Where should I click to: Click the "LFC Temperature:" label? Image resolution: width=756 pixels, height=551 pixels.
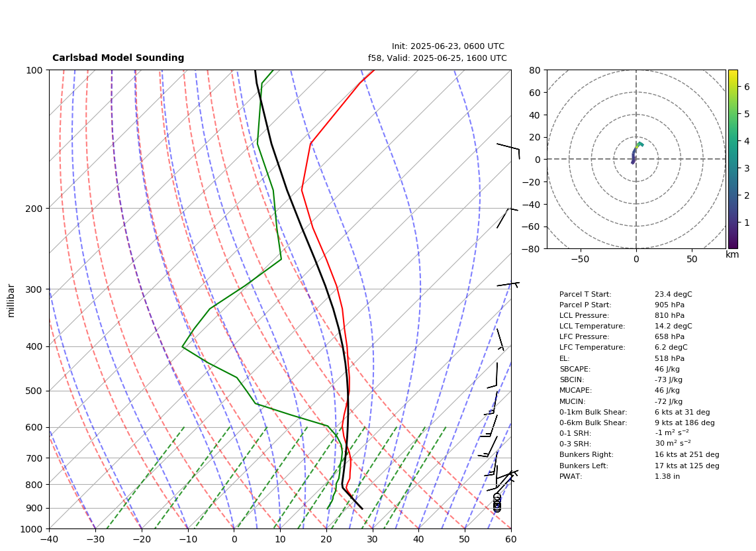(x=592, y=348)
